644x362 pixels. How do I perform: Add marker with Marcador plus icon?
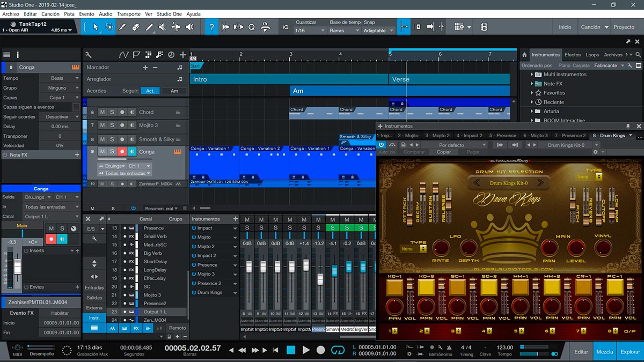tap(145, 68)
